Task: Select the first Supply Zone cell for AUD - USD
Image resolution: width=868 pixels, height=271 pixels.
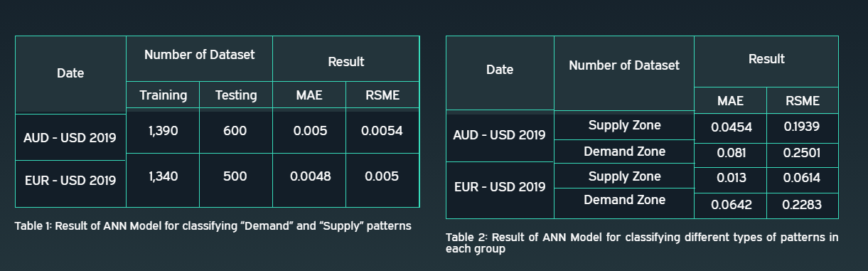Action: point(624,125)
